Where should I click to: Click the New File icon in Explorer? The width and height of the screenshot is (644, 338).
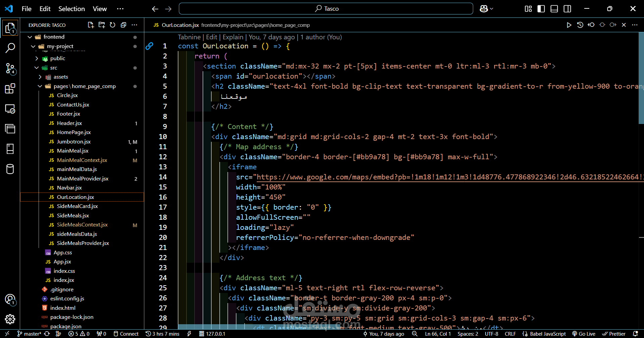[x=91, y=25]
